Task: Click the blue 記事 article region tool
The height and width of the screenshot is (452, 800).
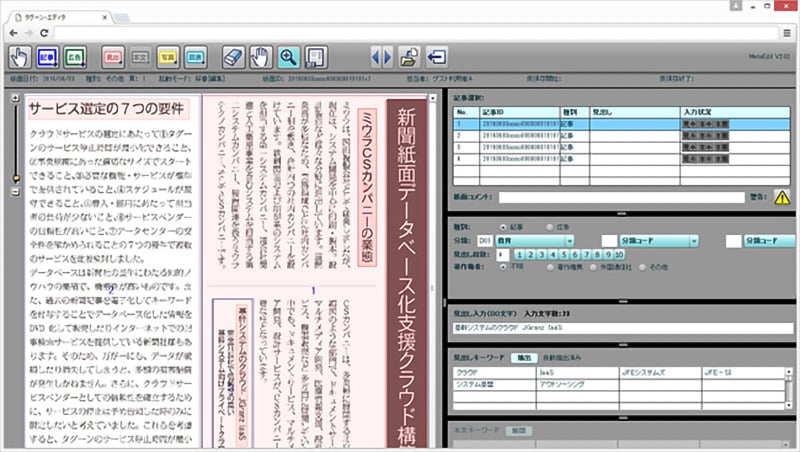Action: [x=48, y=56]
